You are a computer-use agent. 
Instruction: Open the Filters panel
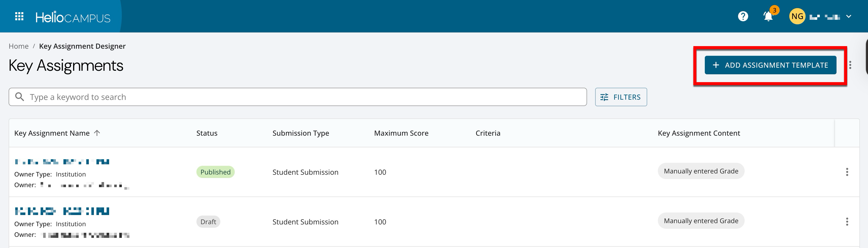pos(621,97)
